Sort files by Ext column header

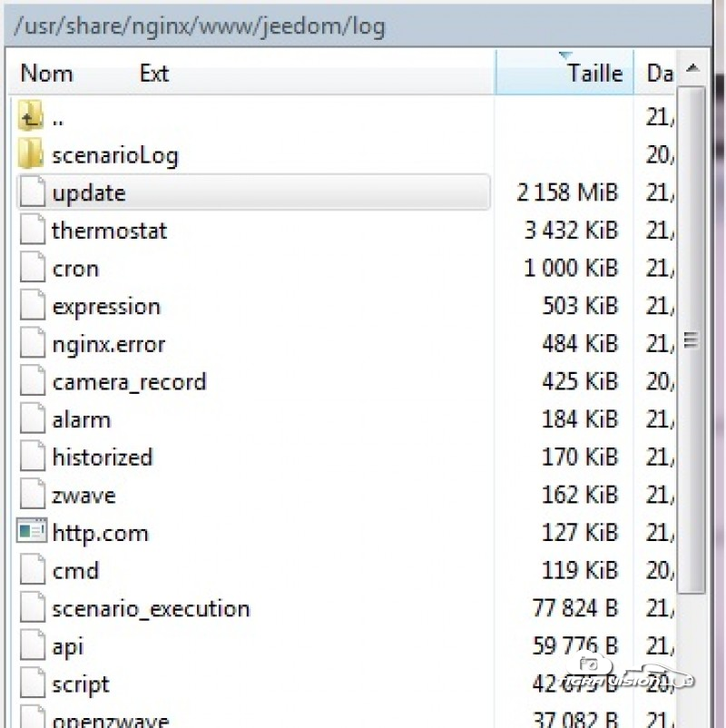click(154, 74)
